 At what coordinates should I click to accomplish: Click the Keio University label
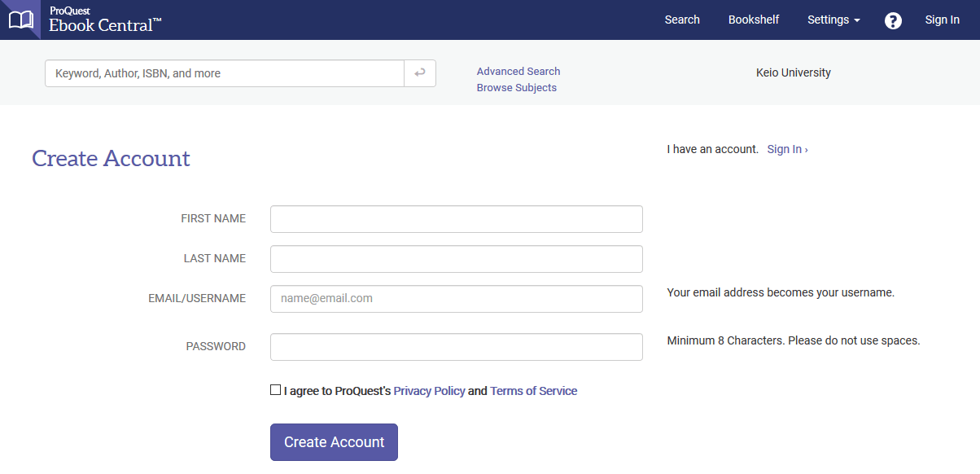pos(793,72)
